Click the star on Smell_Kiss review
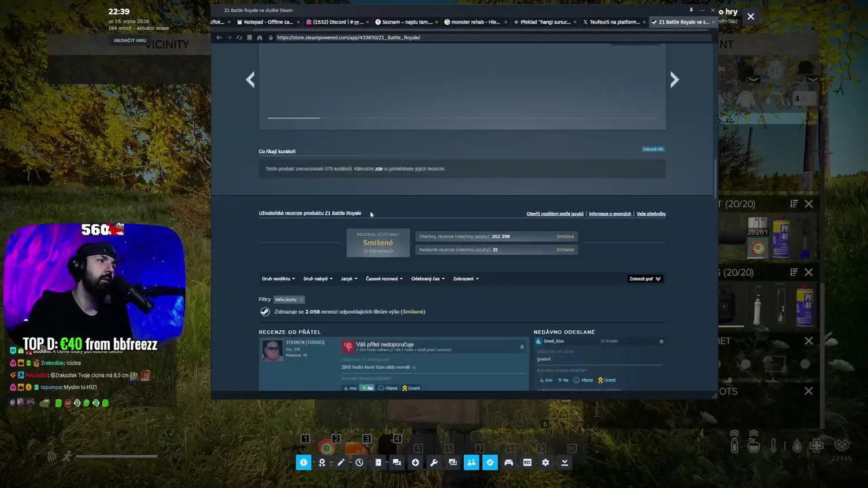868x488 pixels. 661,342
